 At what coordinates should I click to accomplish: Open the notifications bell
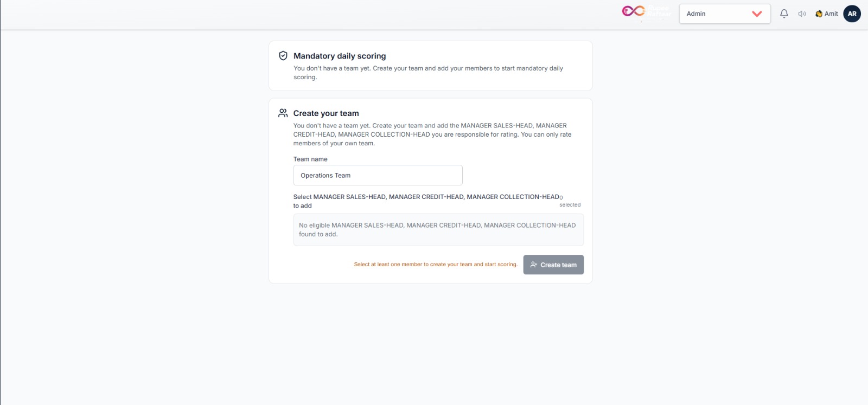(784, 14)
